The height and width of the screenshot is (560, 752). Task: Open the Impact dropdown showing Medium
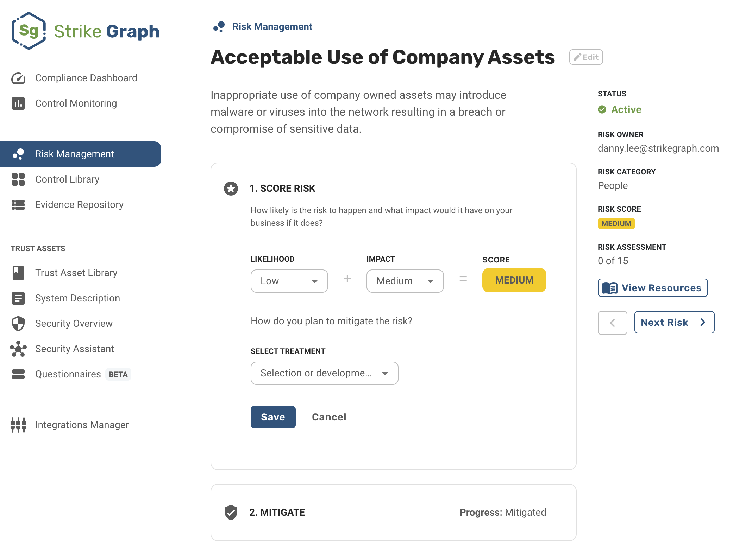coord(405,281)
